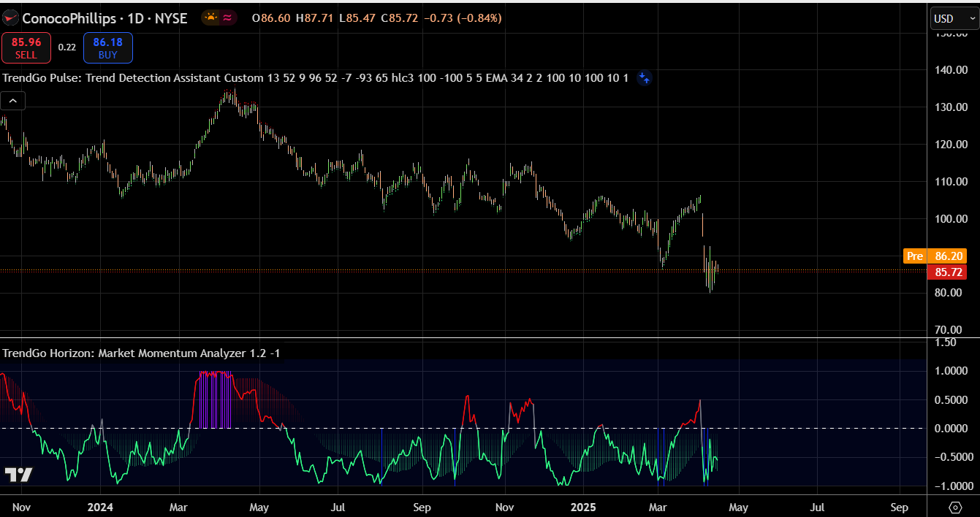Click the ConocoPhillips symbol logo

pyautogui.click(x=10, y=18)
